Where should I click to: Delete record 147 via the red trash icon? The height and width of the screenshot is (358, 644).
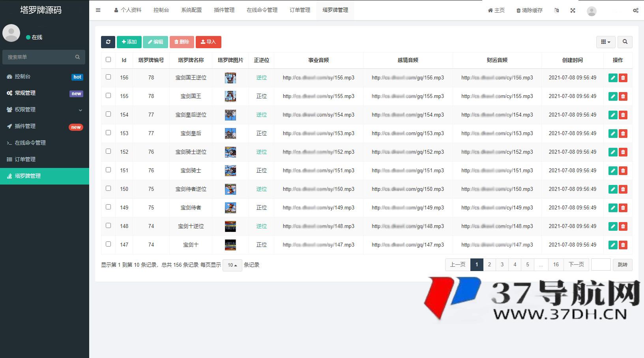click(623, 245)
